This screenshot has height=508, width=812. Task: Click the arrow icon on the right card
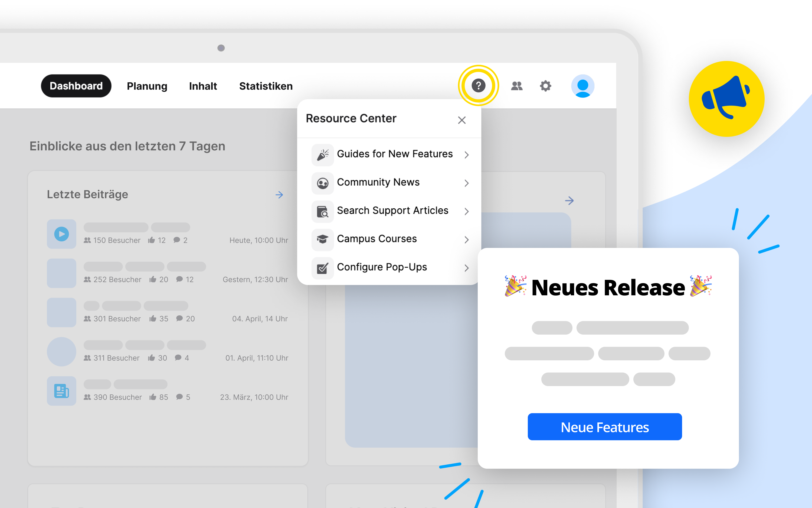[569, 200]
